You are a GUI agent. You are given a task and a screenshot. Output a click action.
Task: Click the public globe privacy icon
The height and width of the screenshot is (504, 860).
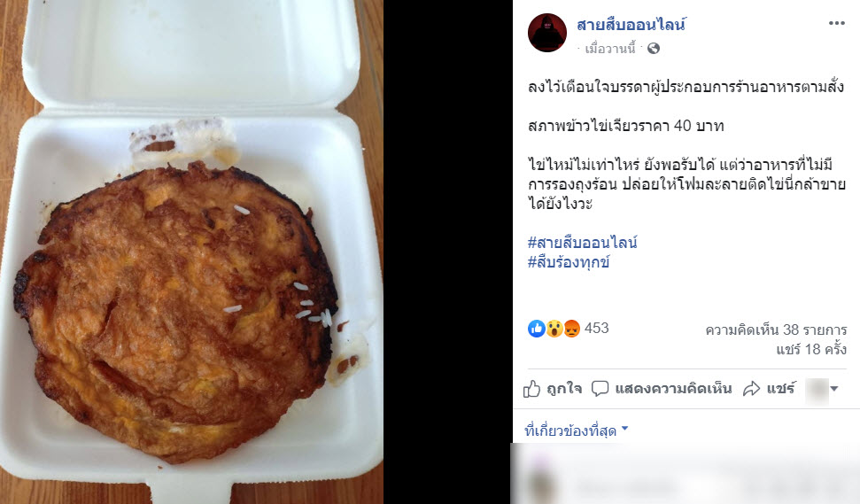click(x=654, y=49)
